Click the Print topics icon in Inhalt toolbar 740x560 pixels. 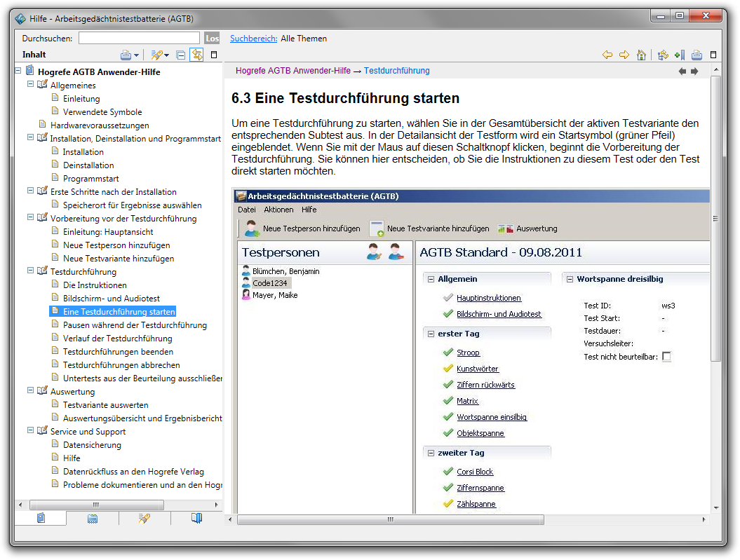click(x=126, y=55)
